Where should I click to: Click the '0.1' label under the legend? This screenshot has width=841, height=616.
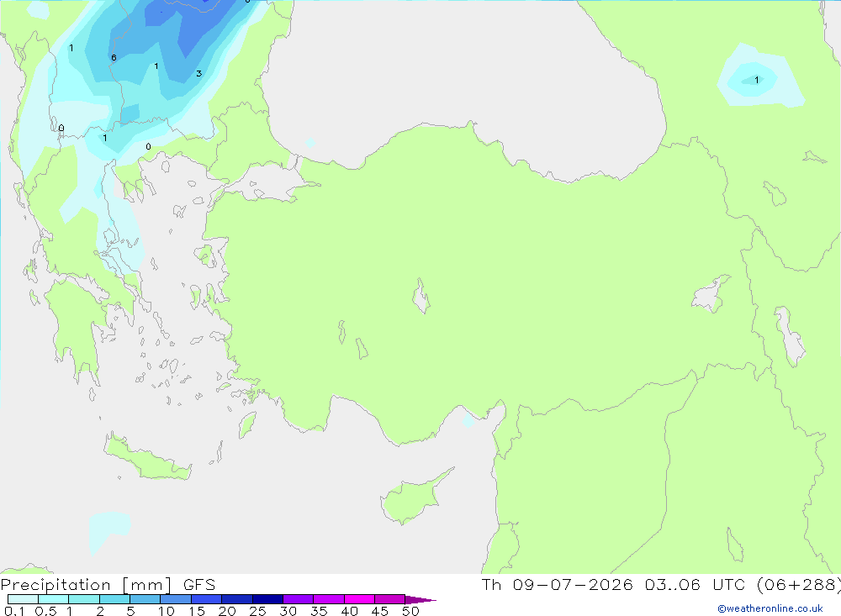[14, 611]
